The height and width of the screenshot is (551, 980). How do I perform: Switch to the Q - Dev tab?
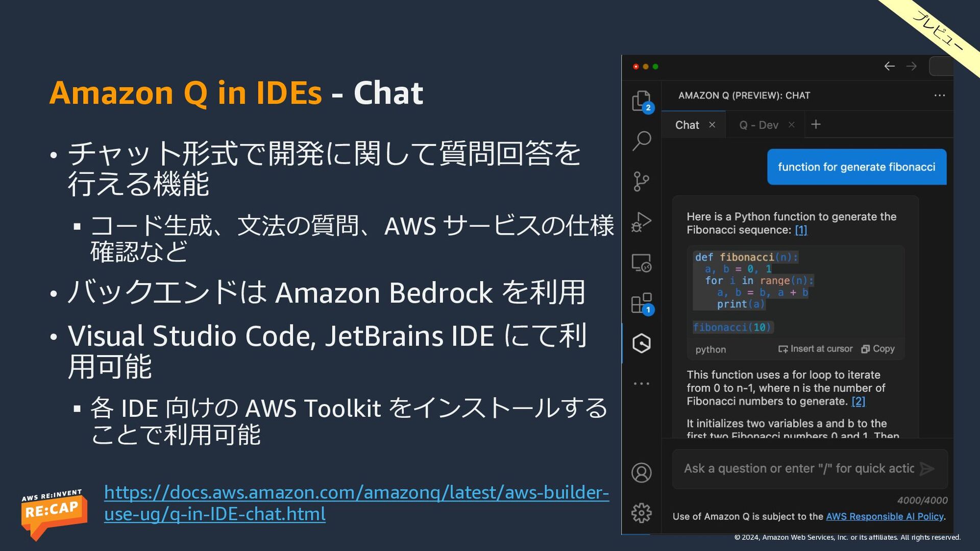click(758, 125)
